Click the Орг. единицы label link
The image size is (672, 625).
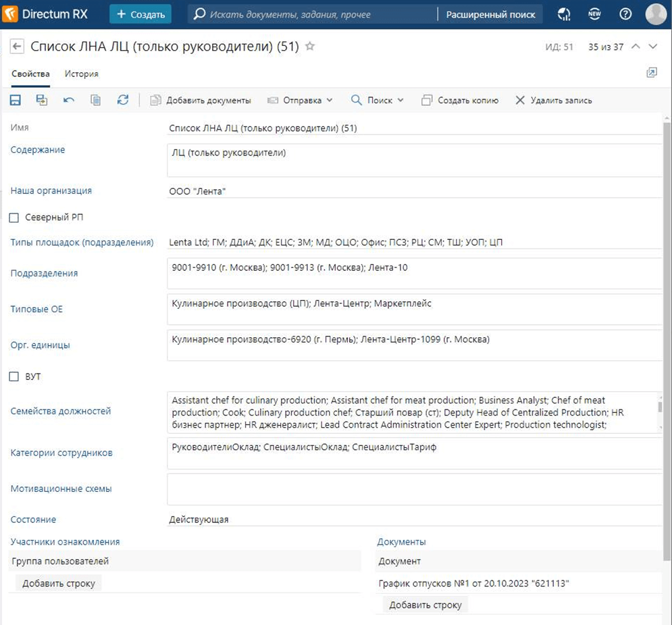pos(41,345)
